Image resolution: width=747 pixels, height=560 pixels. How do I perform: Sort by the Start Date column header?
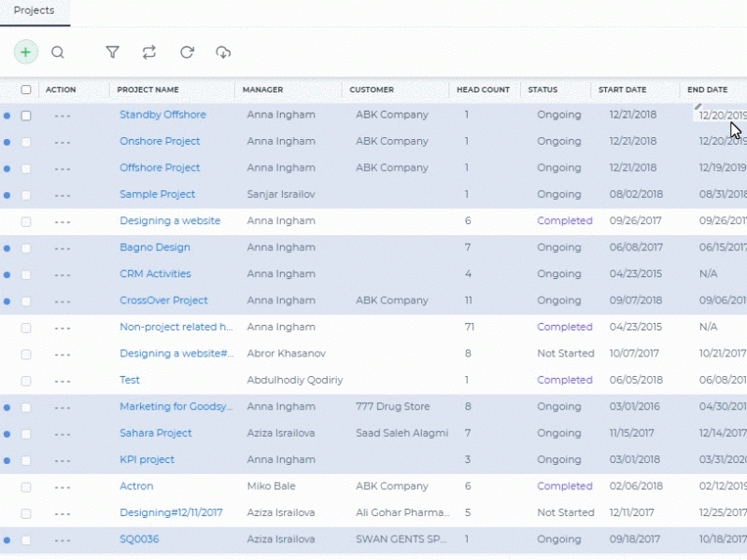coord(622,90)
